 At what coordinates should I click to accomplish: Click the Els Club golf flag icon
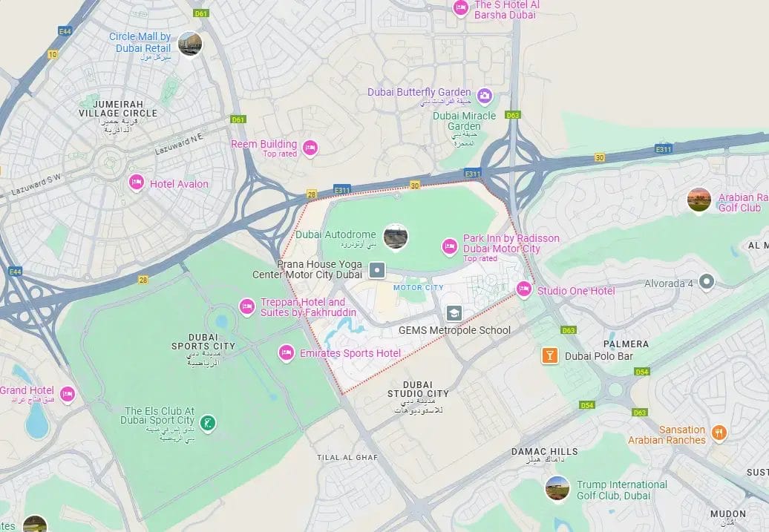coord(208,423)
